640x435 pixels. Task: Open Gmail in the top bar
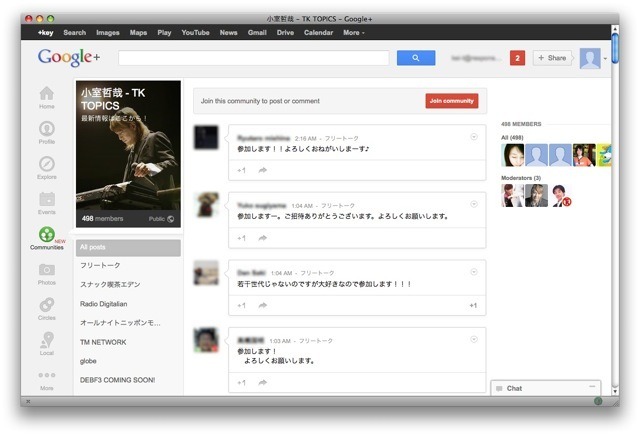257,33
